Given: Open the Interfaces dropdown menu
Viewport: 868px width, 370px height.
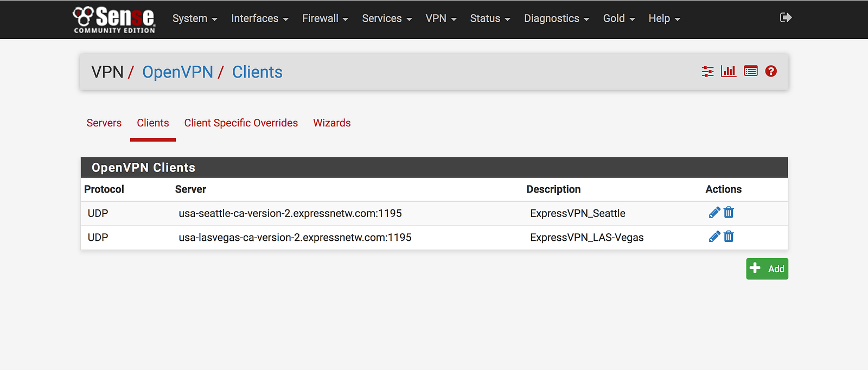Looking at the screenshot, I should click(260, 18).
